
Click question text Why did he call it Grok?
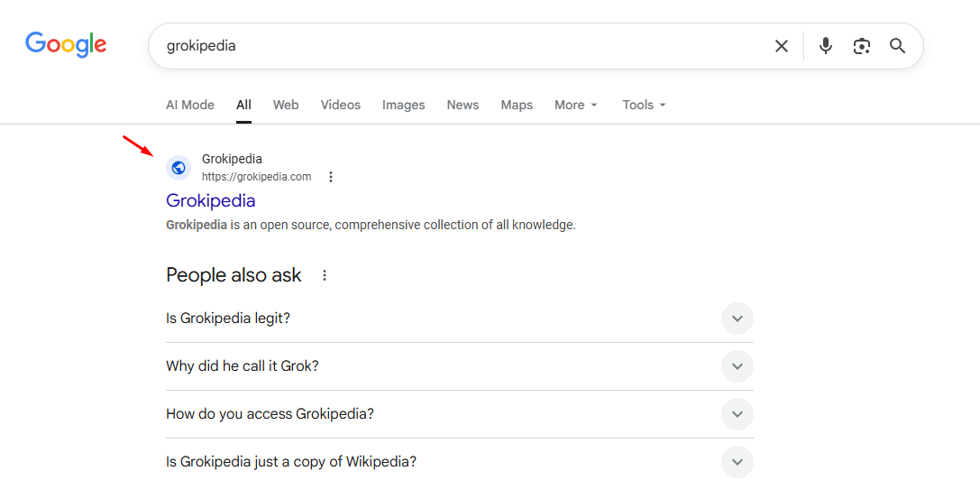tap(243, 365)
